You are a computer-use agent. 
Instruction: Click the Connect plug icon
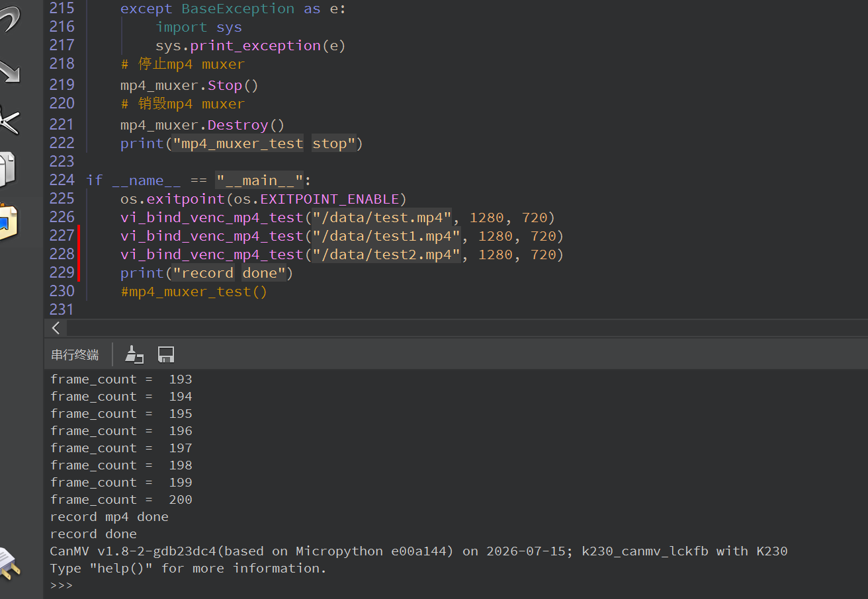11,562
